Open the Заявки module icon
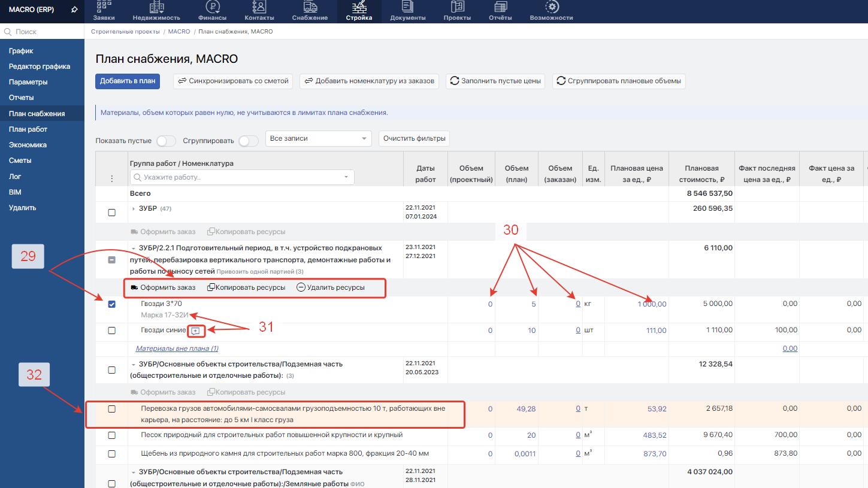Image resolution: width=868 pixels, height=488 pixels. pos(104,7)
